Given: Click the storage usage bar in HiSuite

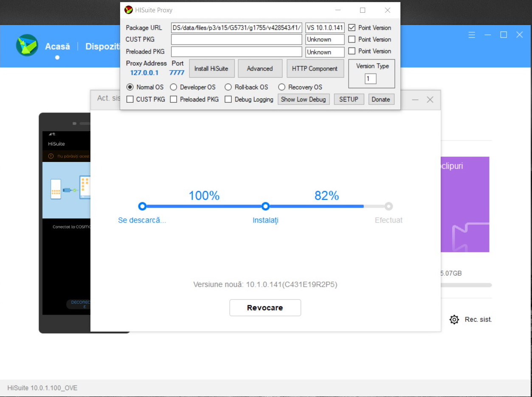Looking at the screenshot, I should point(466,285).
